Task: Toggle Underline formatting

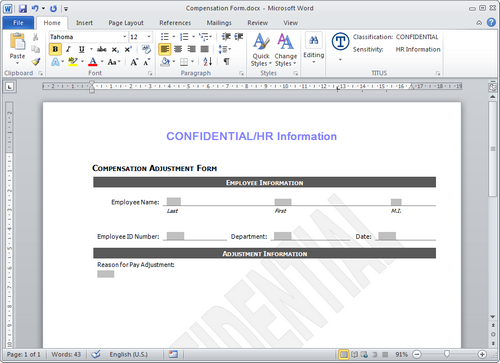Action: tap(81, 49)
